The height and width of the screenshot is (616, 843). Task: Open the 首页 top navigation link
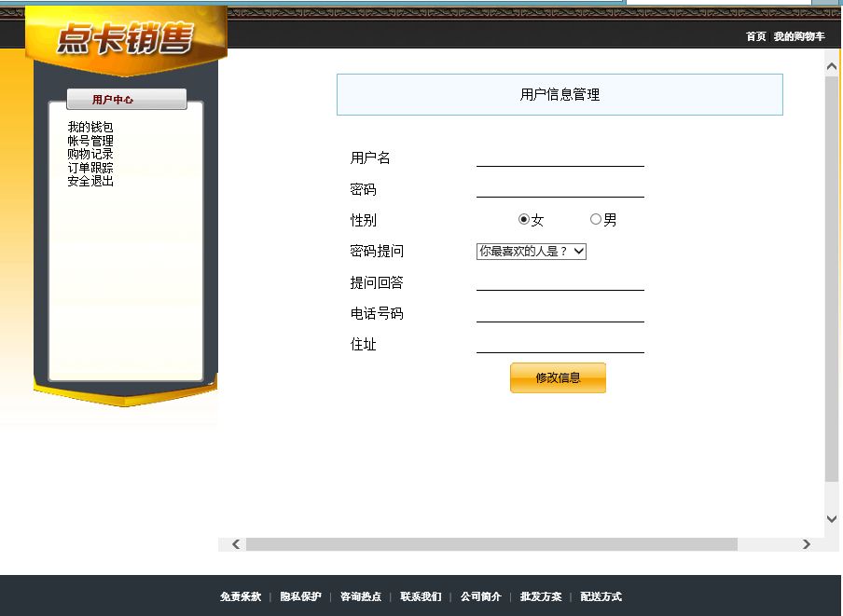pos(755,36)
